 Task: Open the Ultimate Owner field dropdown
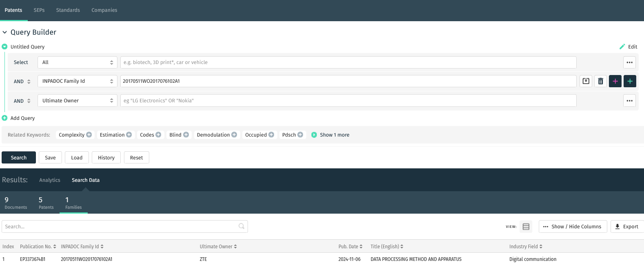[x=77, y=101]
